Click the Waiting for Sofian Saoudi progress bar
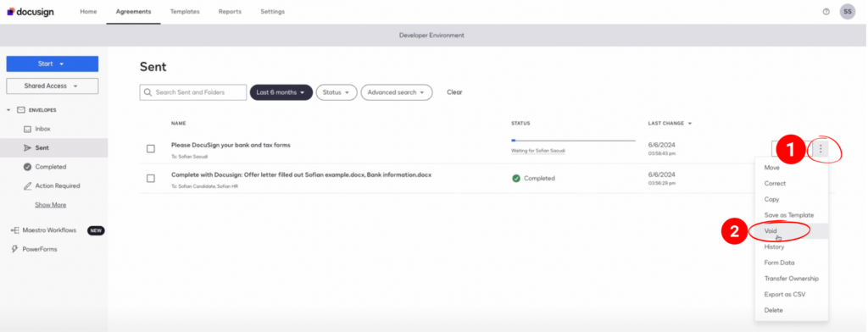 574,141
